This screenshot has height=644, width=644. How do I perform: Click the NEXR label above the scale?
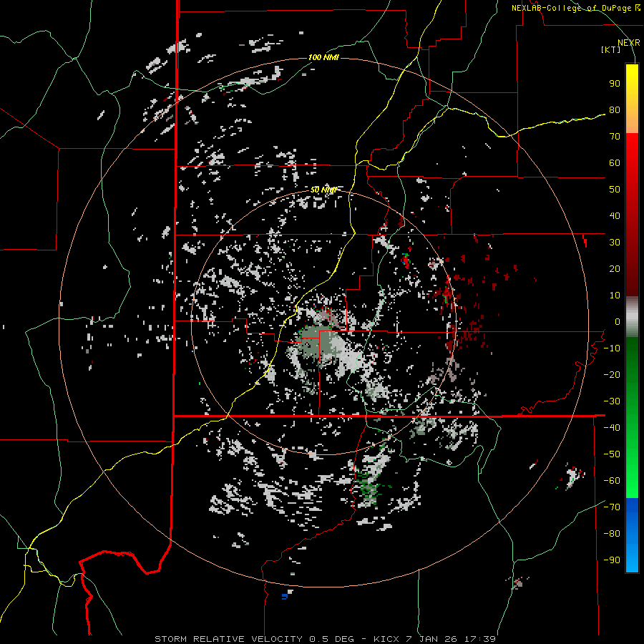tap(628, 43)
